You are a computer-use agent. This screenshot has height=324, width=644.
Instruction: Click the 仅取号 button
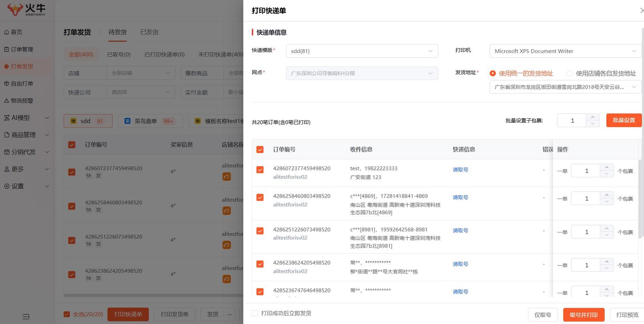click(x=543, y=315)
